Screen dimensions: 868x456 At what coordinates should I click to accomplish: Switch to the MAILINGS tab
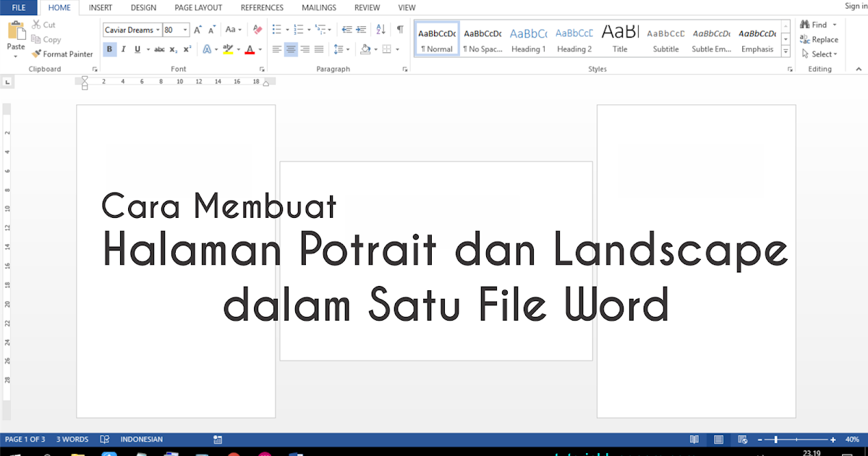click(319, 7)
